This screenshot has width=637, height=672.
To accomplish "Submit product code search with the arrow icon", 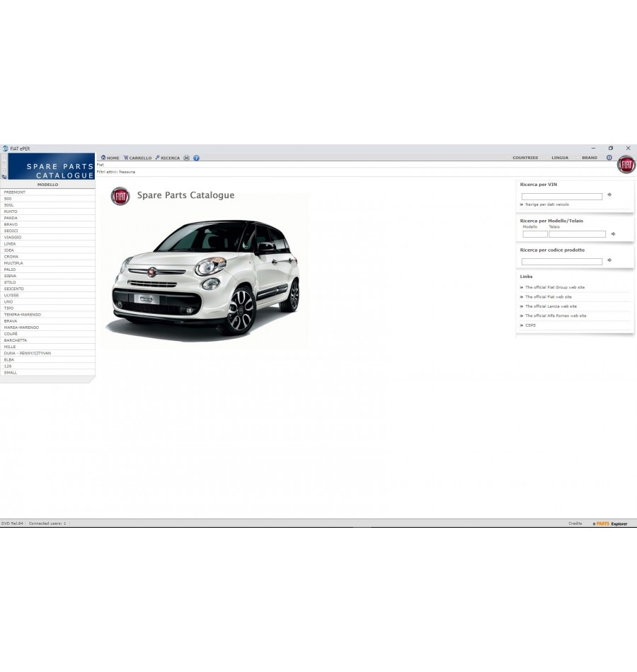I will [x=609, y=260].
